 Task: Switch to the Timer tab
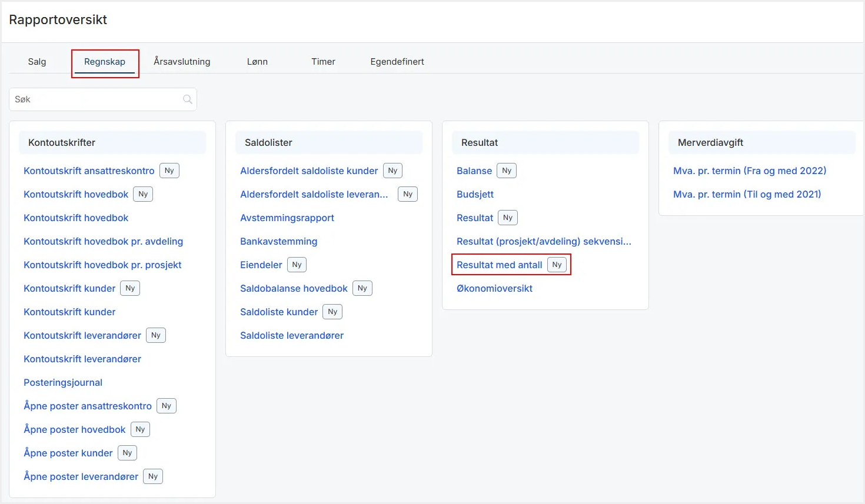[x=323, y=62]
